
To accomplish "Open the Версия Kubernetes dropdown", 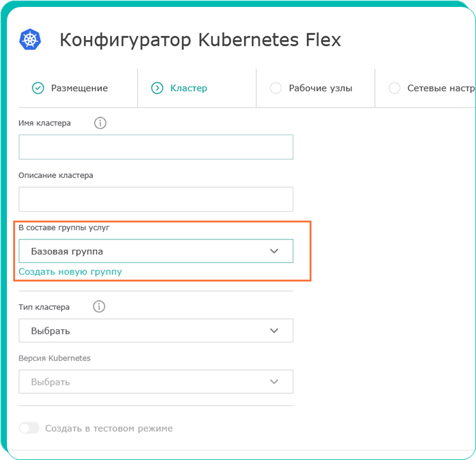I will coord(156,381).
